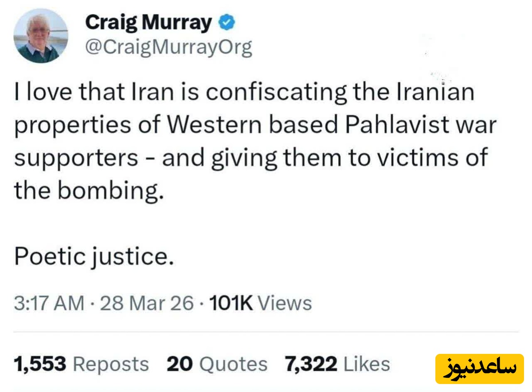The image size is (532, 392).
Task: Open the 101K Views count
Action: [260, 303]
